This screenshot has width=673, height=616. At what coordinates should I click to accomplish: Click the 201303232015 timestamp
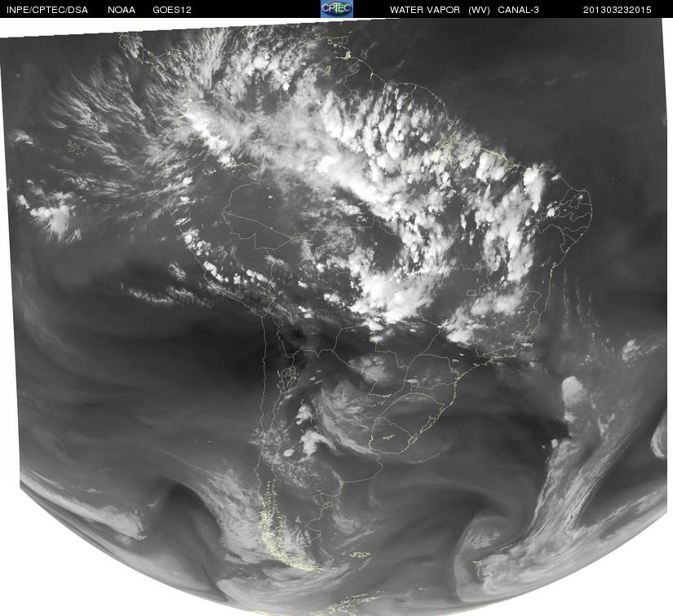click(x=618, y=10)
